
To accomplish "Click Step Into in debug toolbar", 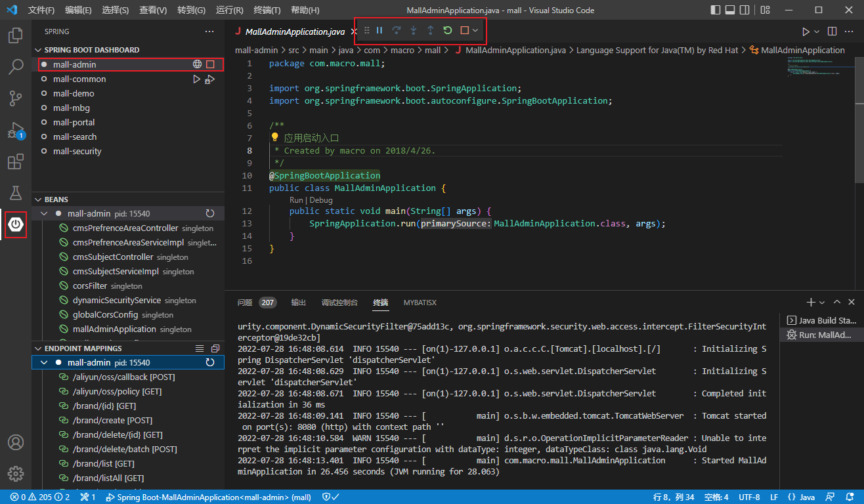I will (x=414, y=30).
